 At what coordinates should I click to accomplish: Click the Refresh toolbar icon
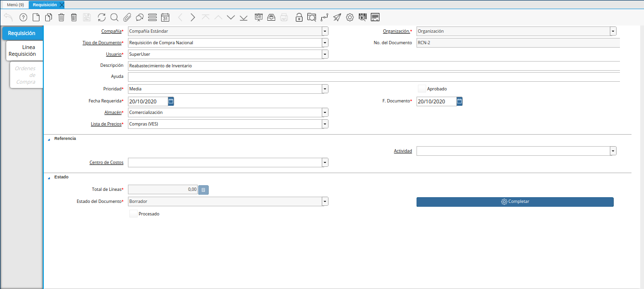[101, 18]
